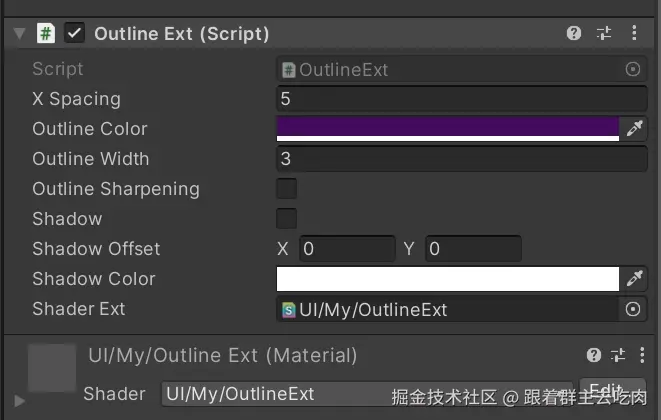The width and height of the screenshot is (661, 420).
Task: Open Outline Ext component presets
Action: [x=604, y=33]
